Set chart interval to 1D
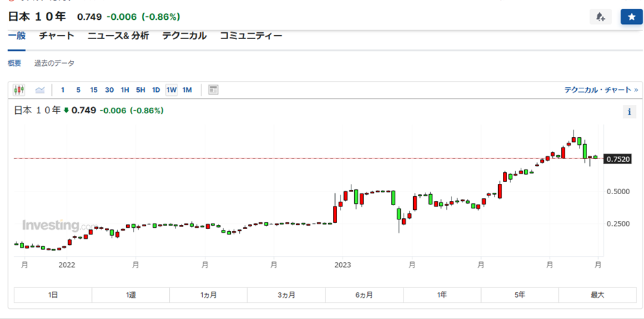644x319 pixels. pos(156,90)
